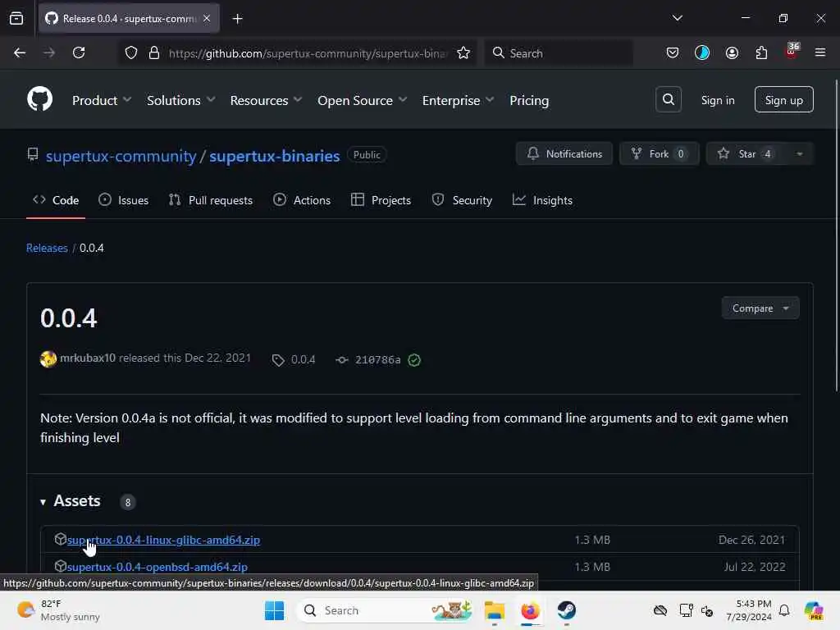Image resolution: width=840 pixels, height=630 pixels.
Task: Open the browser extensions puzzle icon
Action: click(761, 52)
